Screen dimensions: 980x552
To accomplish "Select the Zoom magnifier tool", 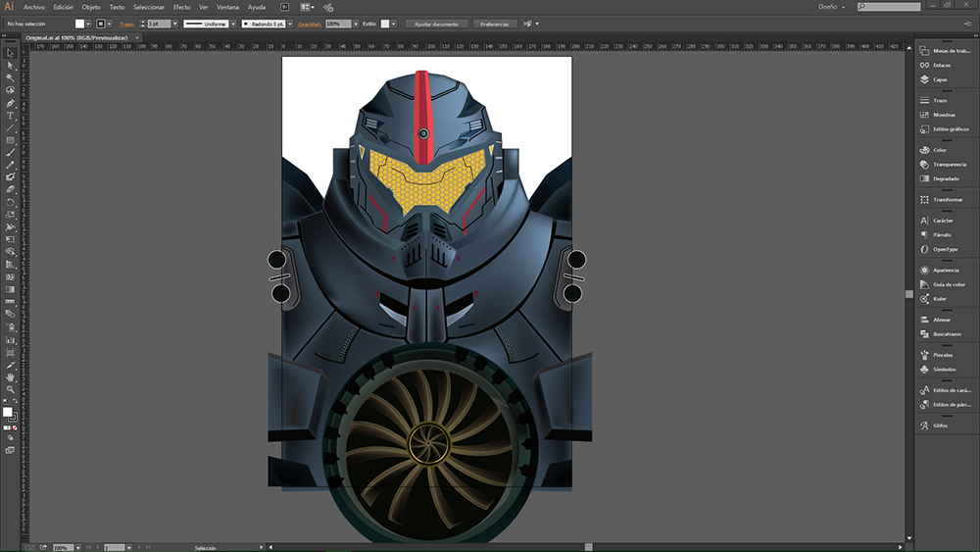I will [10, 389].
